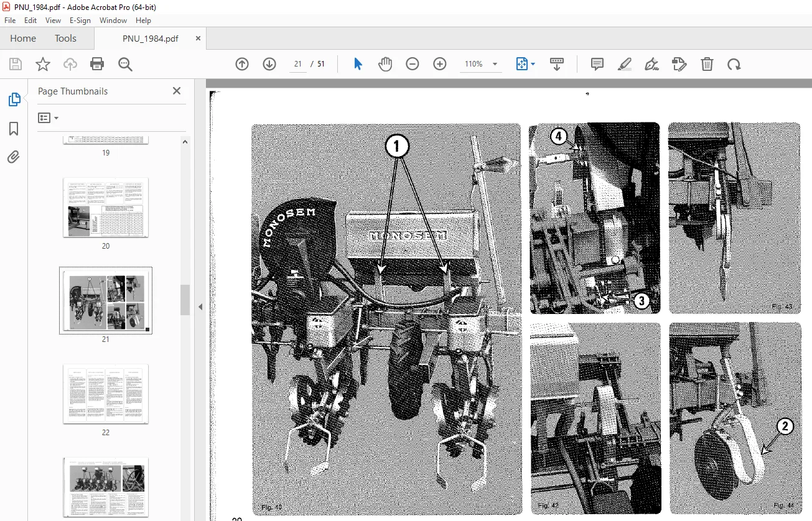Open the Window menu
The height and width of the screenshot is (521, 812).
click(113, 21)
